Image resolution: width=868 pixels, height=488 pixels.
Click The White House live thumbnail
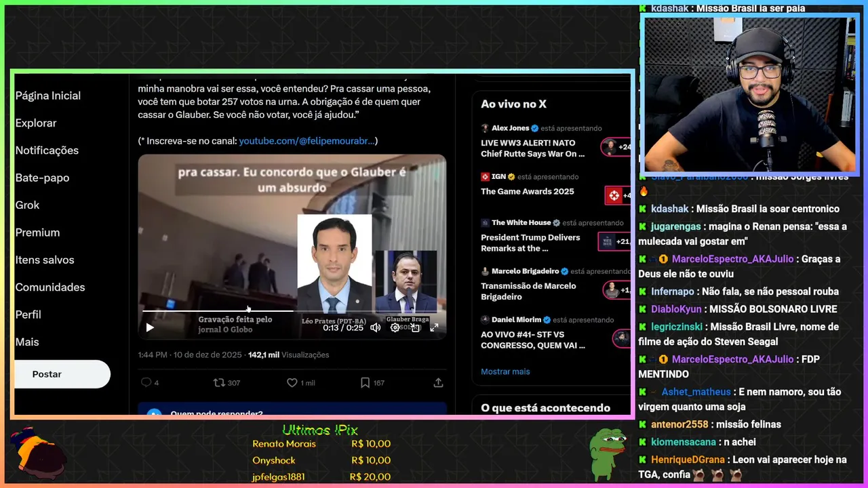(614, 241)
